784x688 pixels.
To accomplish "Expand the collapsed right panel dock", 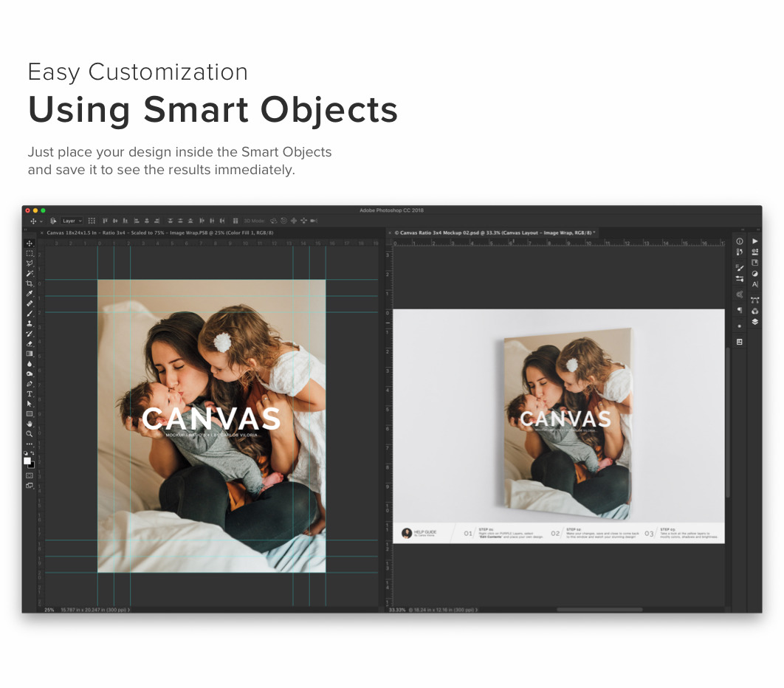I will pyautogui.click(x=754, y=241).
